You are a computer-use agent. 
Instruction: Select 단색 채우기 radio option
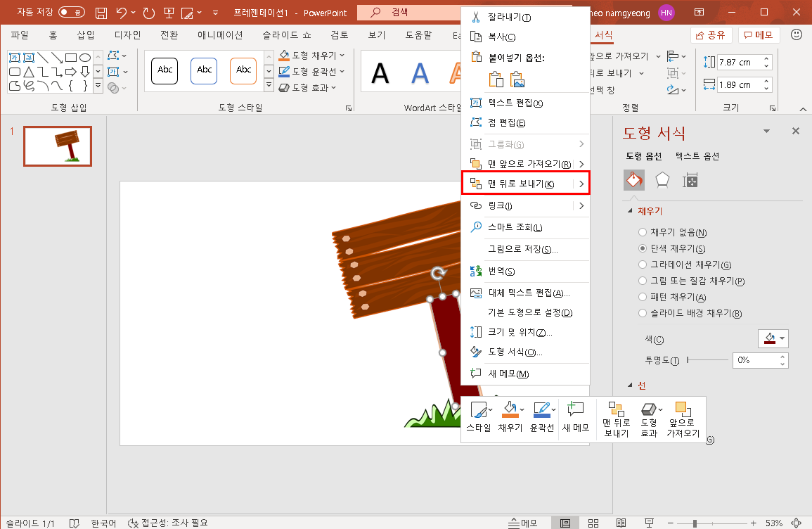pos(643,248)
